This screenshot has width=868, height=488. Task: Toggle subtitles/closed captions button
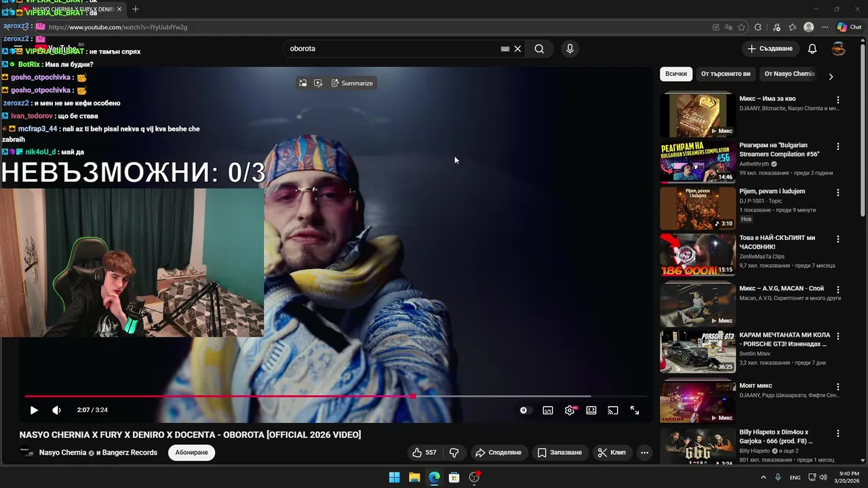tap(548, 410)
